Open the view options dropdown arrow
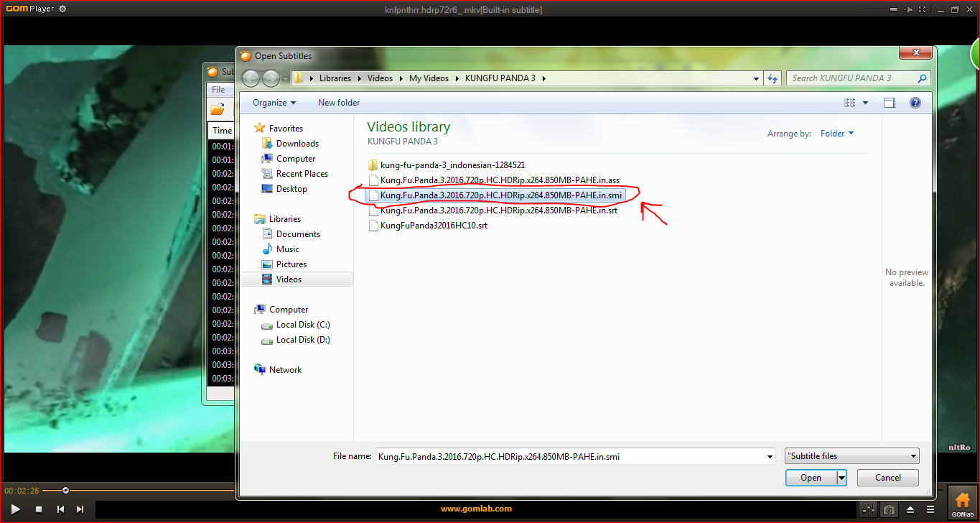The width and height of the screenshot is (980, 523). click(x=866, y=103)
